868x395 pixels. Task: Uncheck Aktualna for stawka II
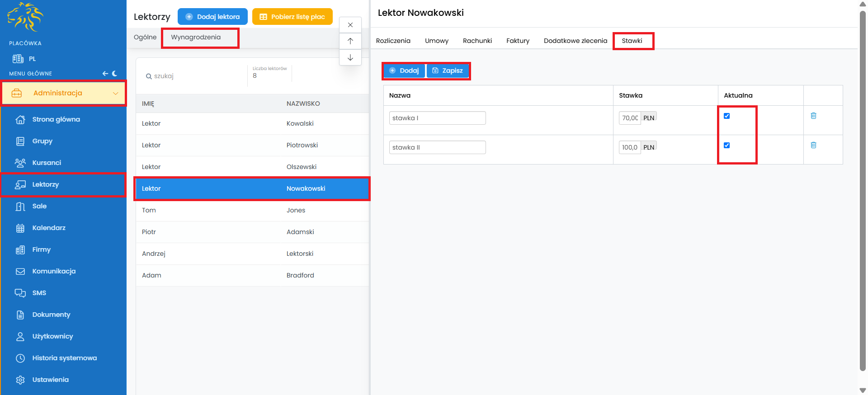point(726,146)
